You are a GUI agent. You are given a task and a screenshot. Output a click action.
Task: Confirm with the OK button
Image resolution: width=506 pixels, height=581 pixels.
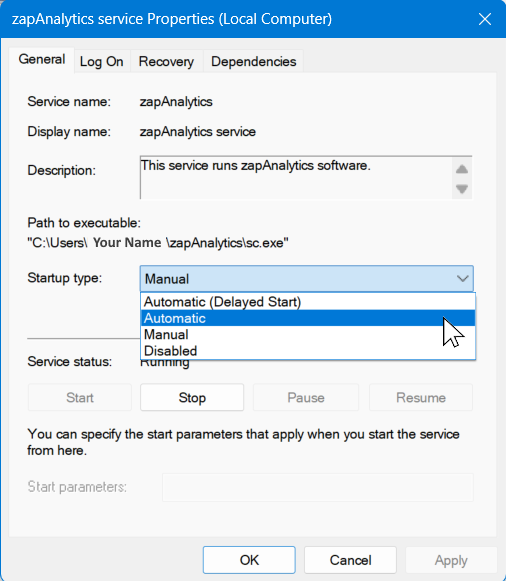tap(249, 560)
